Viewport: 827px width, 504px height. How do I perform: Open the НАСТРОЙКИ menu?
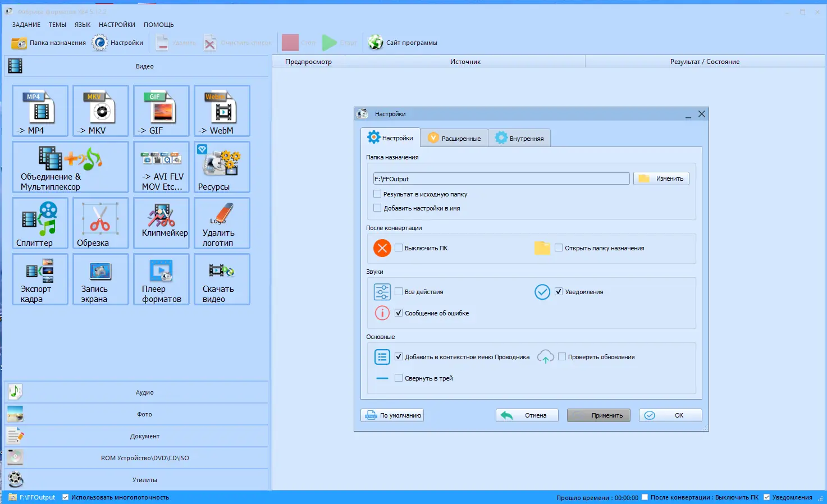pos(117,25)
